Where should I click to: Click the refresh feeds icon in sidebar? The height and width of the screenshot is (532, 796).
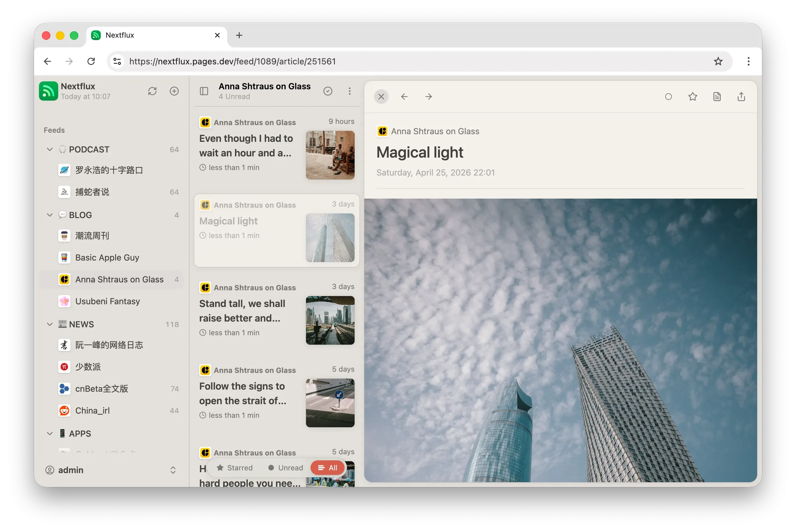coord(152,91)
